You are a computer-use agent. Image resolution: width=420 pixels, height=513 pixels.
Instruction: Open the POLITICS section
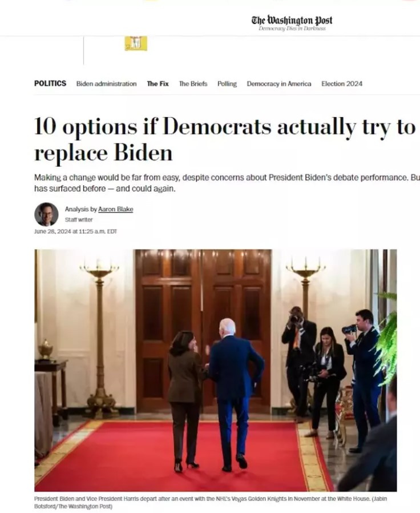50,83
